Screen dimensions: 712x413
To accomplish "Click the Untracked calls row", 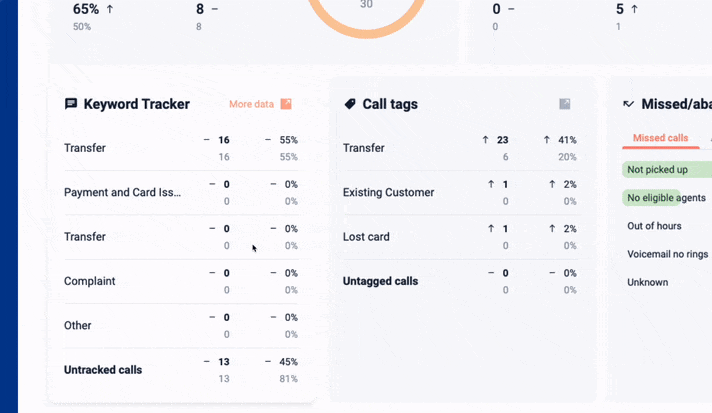I will (x=103, y=370).
